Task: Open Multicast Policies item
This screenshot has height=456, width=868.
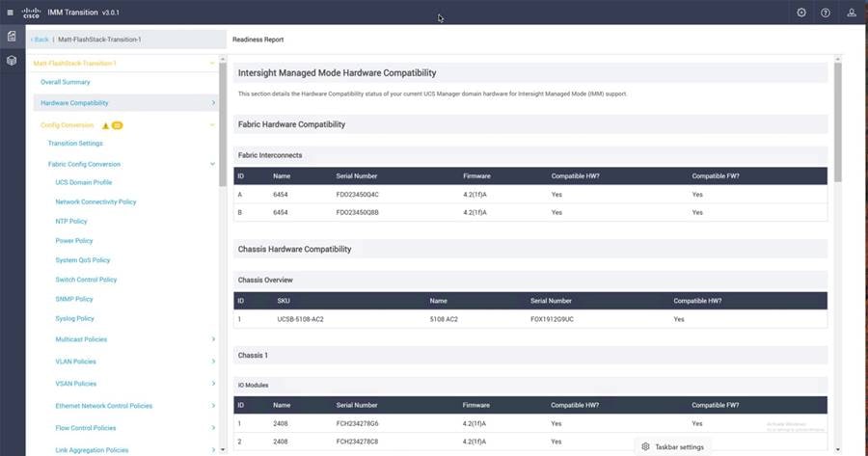Action: pos(81,339)
